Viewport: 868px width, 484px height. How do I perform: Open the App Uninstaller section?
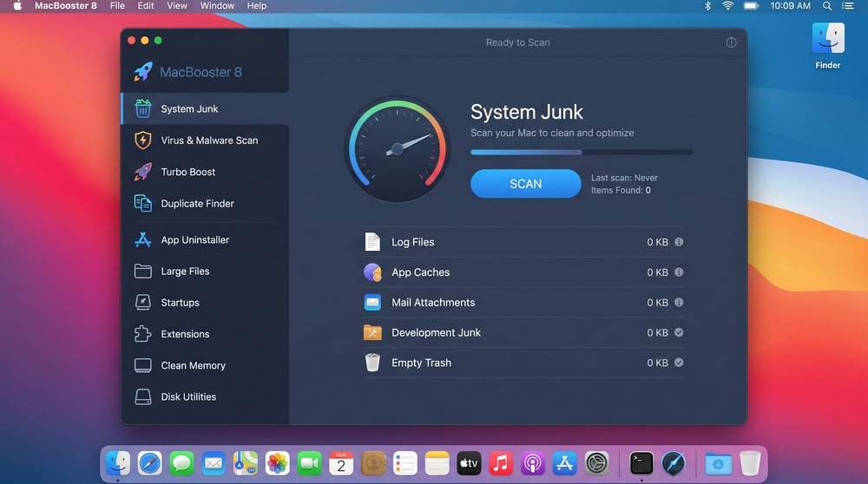pos(205,239)
